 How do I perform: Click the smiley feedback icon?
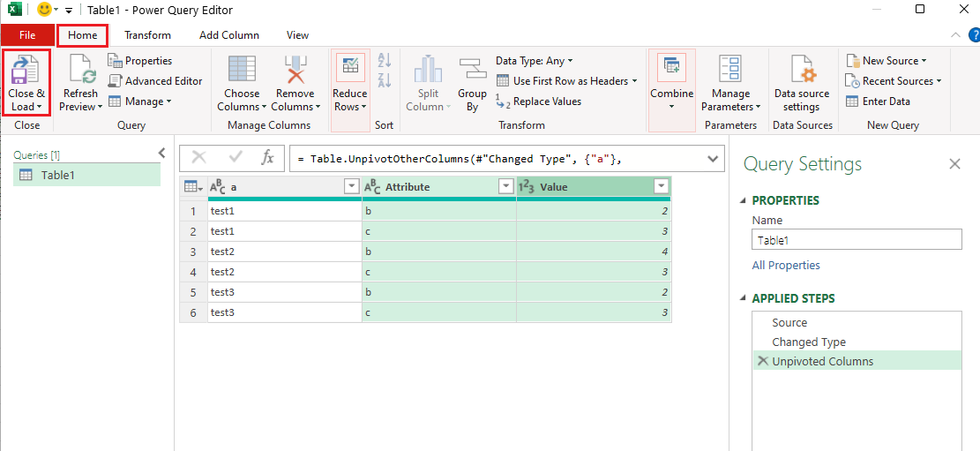coord(44,10)
